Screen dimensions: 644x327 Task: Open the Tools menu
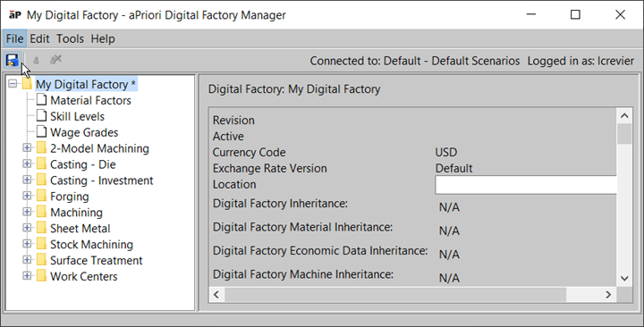tap(71, 39)
